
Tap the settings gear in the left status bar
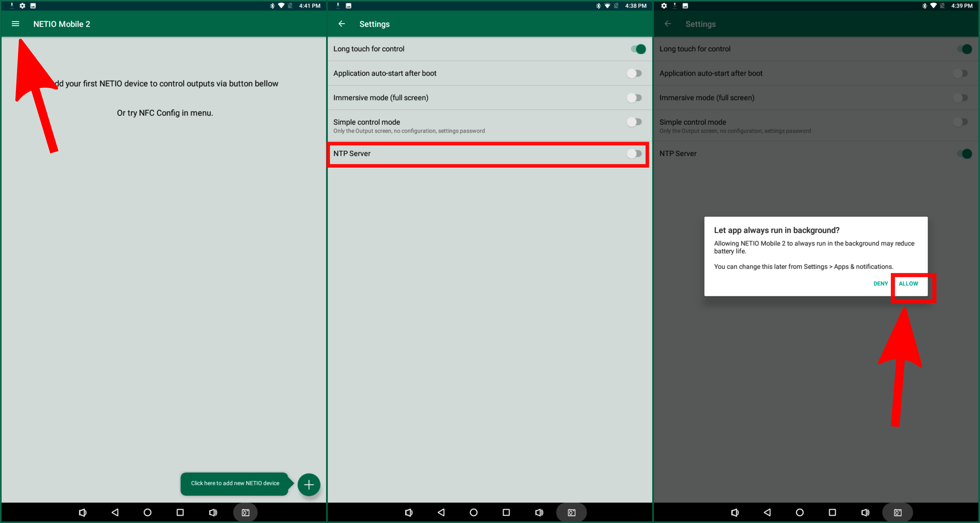point(22,6)
